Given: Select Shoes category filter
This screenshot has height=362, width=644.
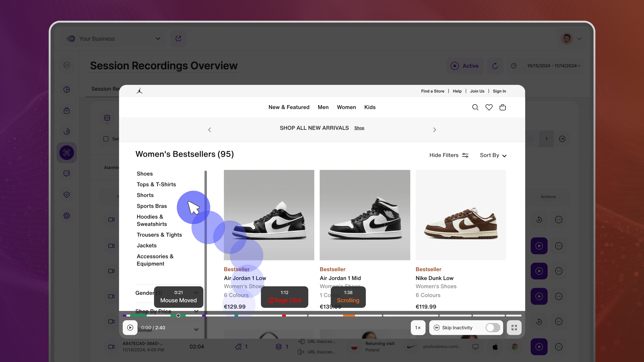Looking at the screenshot, I should pos(144,174).
